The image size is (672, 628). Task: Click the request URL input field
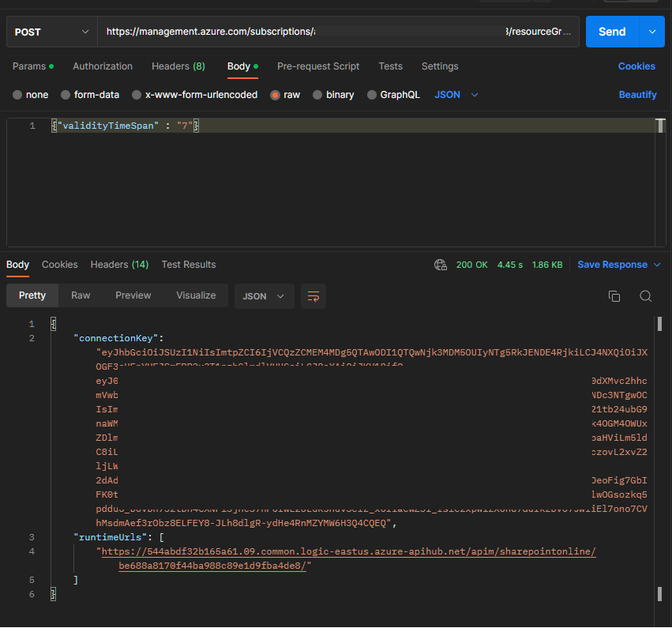338,32
